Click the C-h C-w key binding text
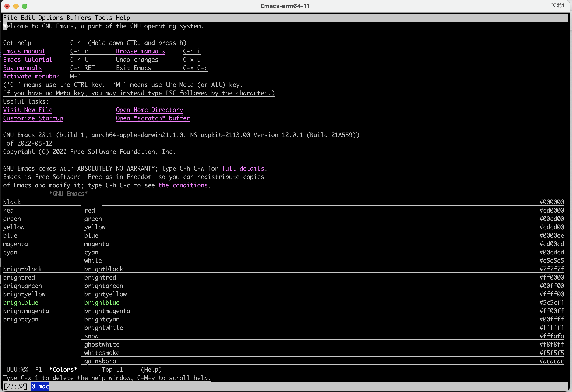Image resolution: width=572 pixels, height=392 pixels. (x=192, y=168)
